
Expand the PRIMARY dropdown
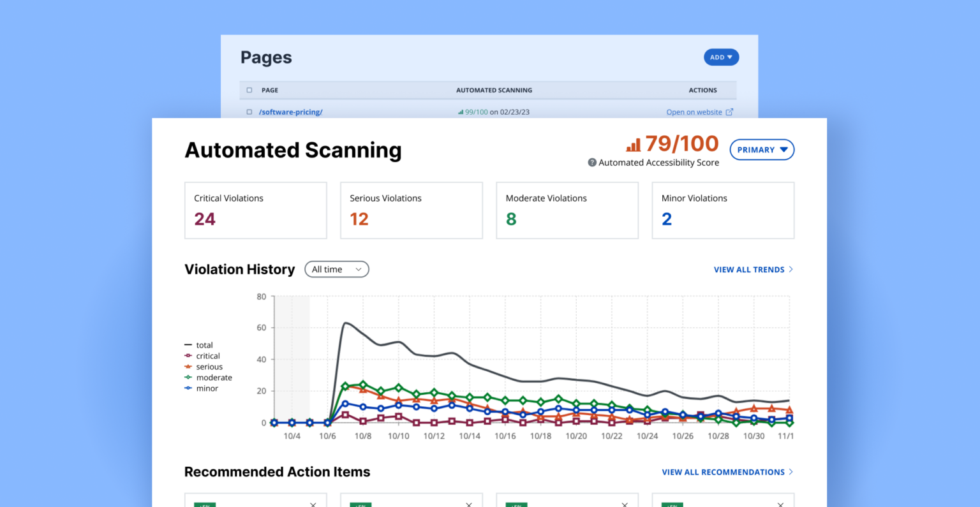coord(762,149)
